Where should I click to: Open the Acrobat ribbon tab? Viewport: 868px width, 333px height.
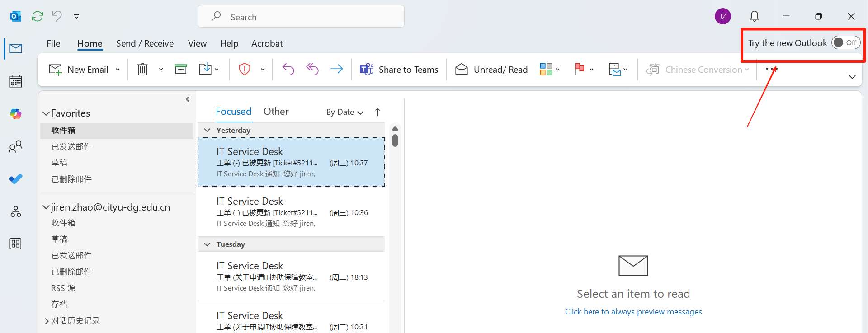267,43
